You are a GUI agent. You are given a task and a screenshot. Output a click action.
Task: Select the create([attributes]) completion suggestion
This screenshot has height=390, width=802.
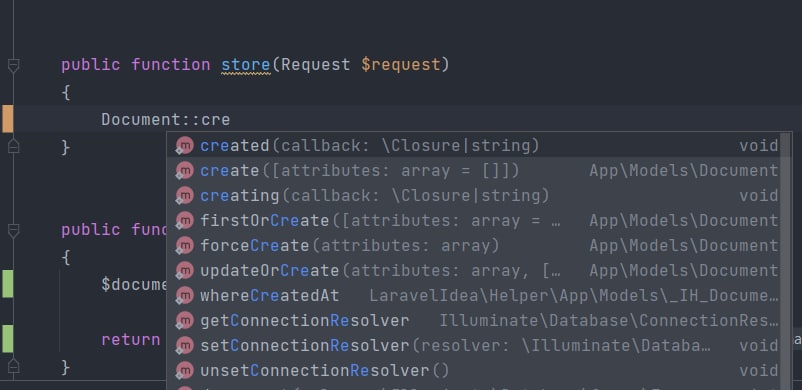coord(474,170)
